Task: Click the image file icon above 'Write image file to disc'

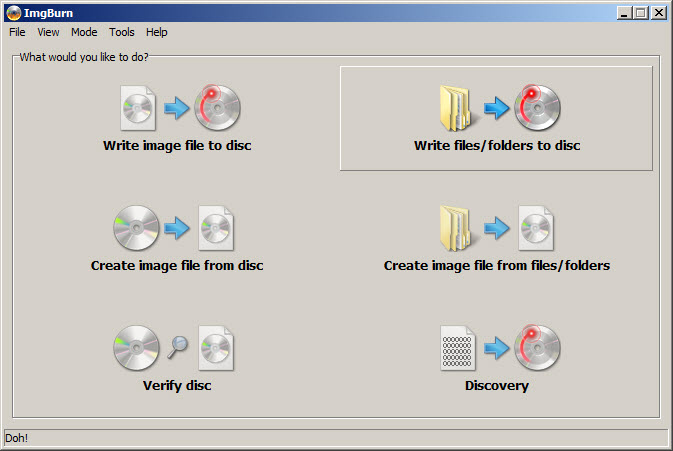Action: click(x=138, y=108)
